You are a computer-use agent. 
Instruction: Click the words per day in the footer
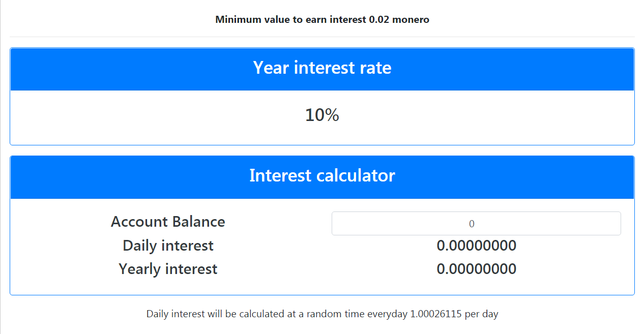pos(481,314)
